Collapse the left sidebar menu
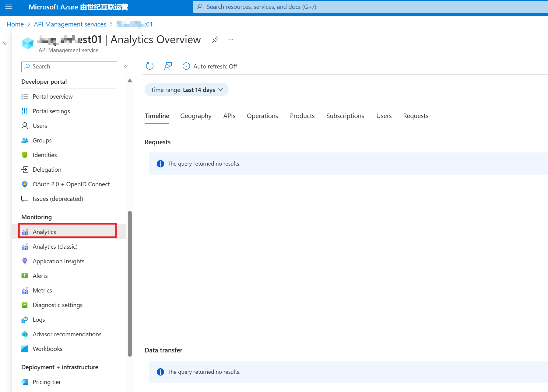Screen dimensions: 548x392 coord(126,67)
